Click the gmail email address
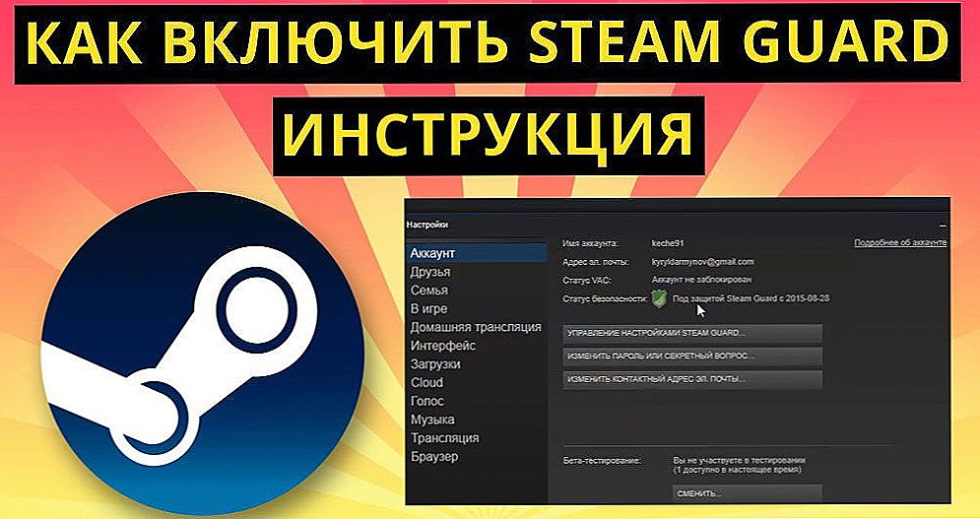The width and height of the screenshot is (980, 519). pyautogui.click(x=702, y=262)
